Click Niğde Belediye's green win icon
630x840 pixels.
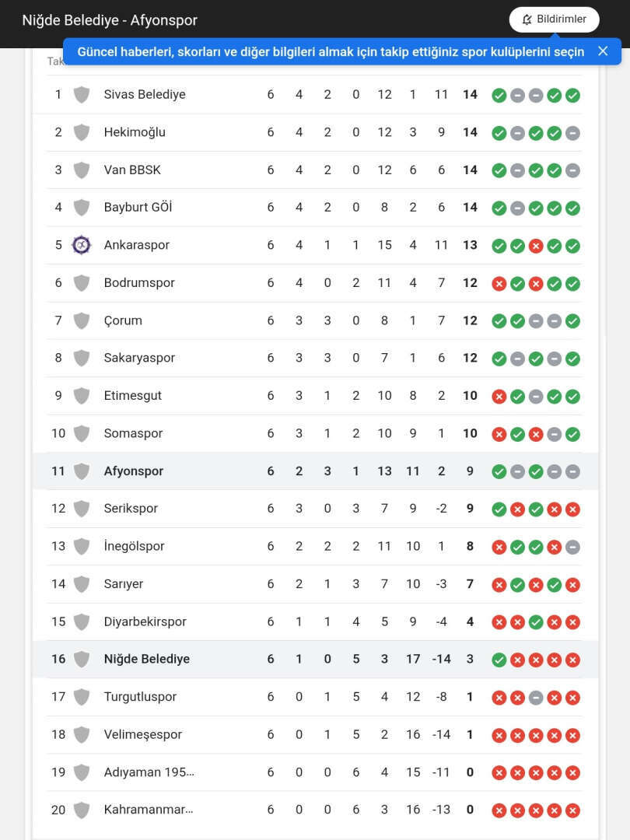pos(499,660)
